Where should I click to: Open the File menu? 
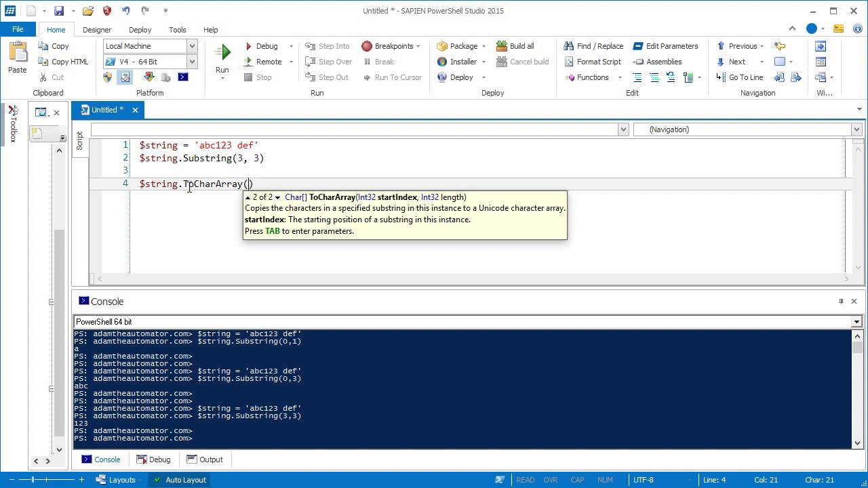18,29
